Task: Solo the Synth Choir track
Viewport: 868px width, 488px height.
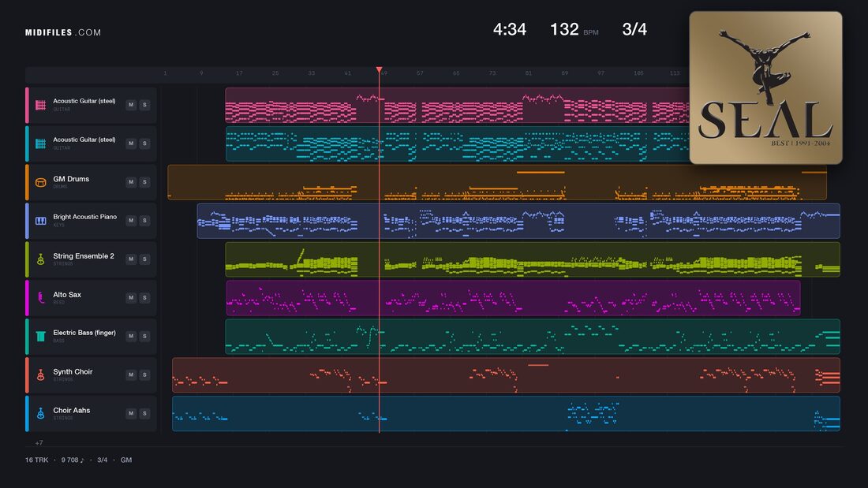Action: point(144,374)
